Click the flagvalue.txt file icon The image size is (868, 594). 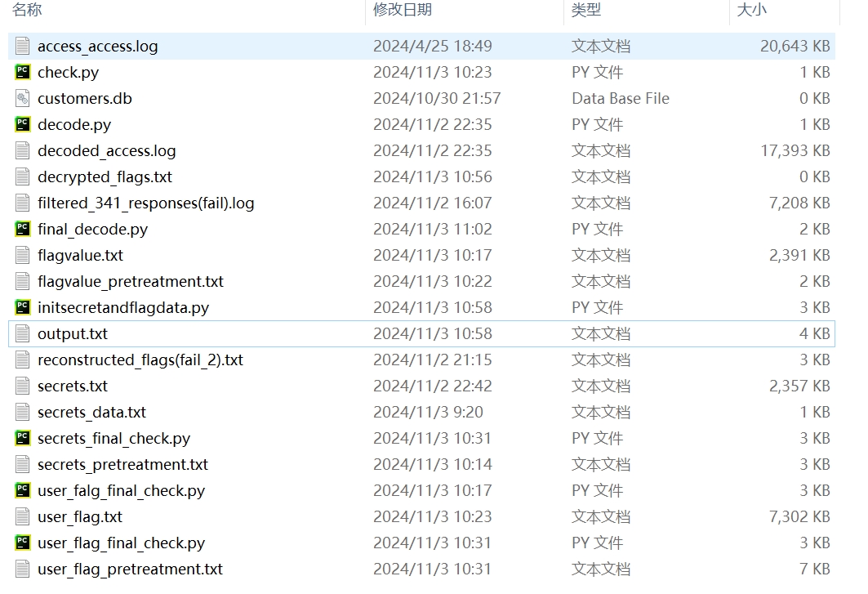pyautogui.click(x=22, y=255)
